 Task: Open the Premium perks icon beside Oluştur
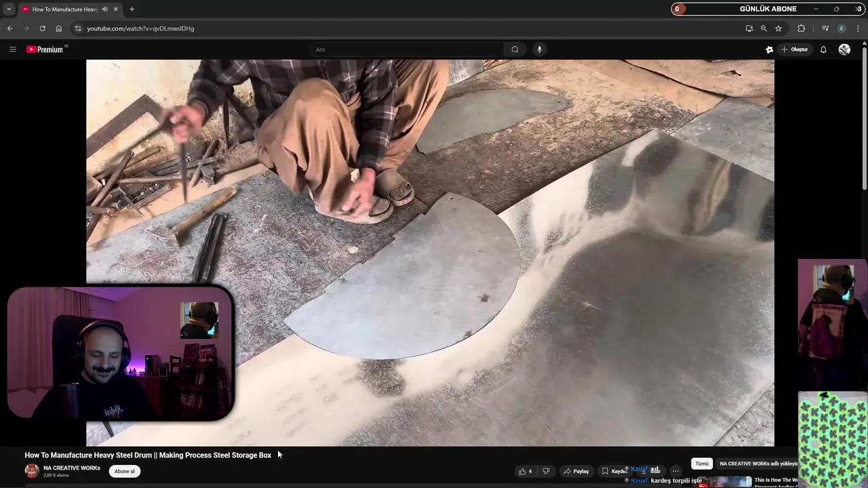(769, 49)
